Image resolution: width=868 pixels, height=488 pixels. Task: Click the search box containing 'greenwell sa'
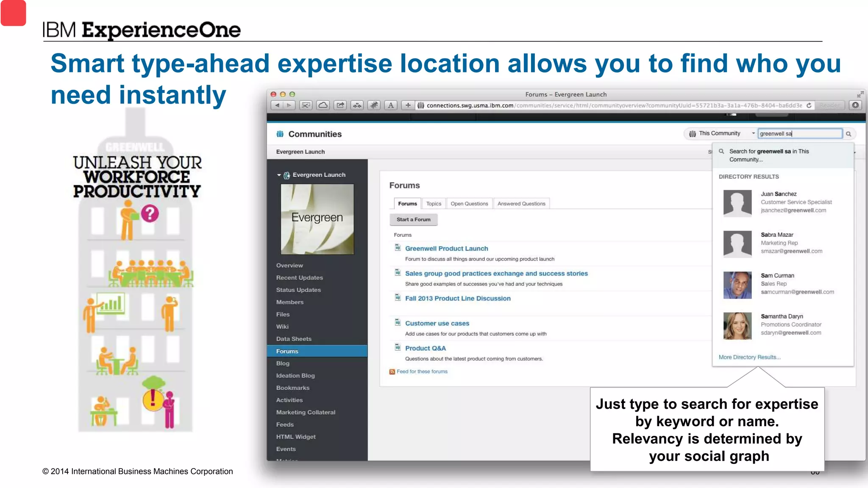(x=800, y=133)
